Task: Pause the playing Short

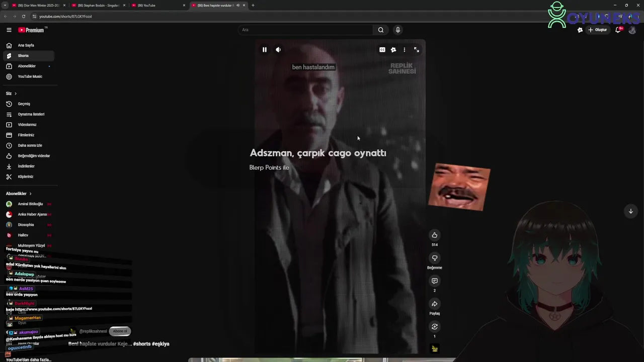Action: click(x=265, y=50)
